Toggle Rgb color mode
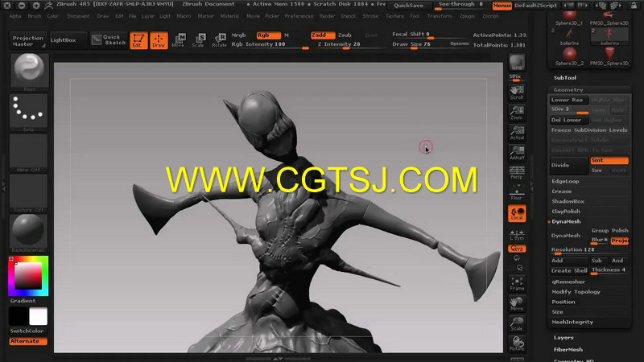Image resolution: width=644 pixels, height=362 pixels. (269, 35)
